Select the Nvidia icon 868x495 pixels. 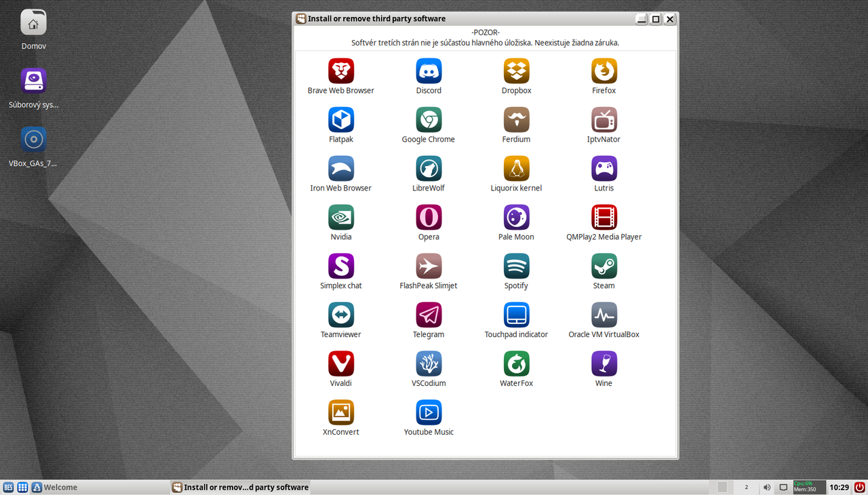[341, 217]
